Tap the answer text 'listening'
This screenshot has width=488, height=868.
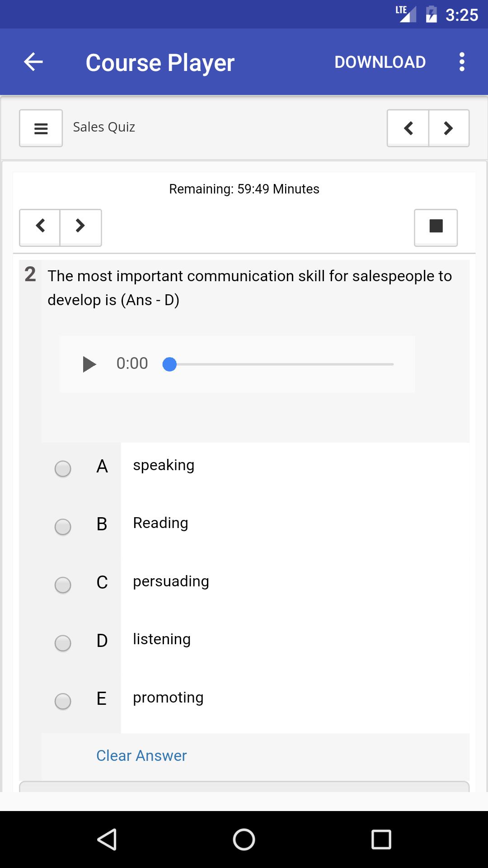click(162, 639)
